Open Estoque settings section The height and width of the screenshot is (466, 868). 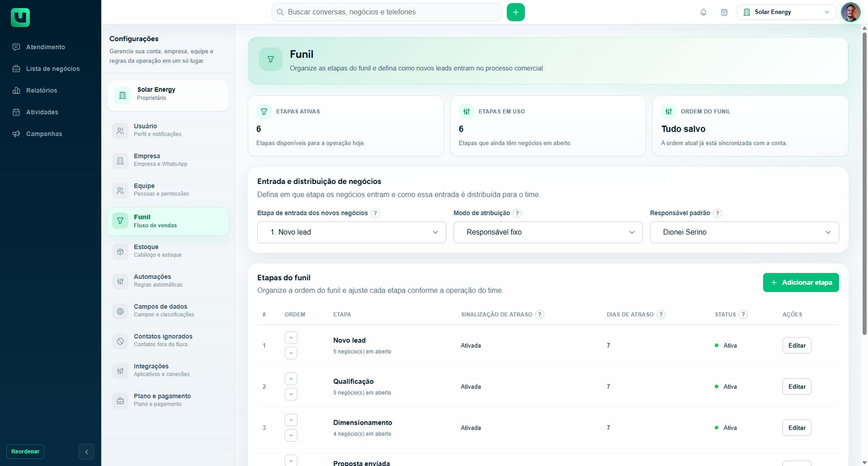(x=168, y=251)
